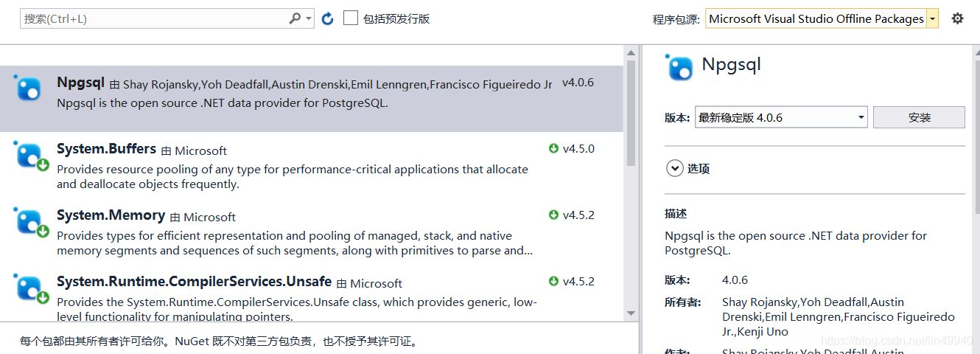Refresh the package list
This screenshot has height=354, width=980.
click(328, 18)
